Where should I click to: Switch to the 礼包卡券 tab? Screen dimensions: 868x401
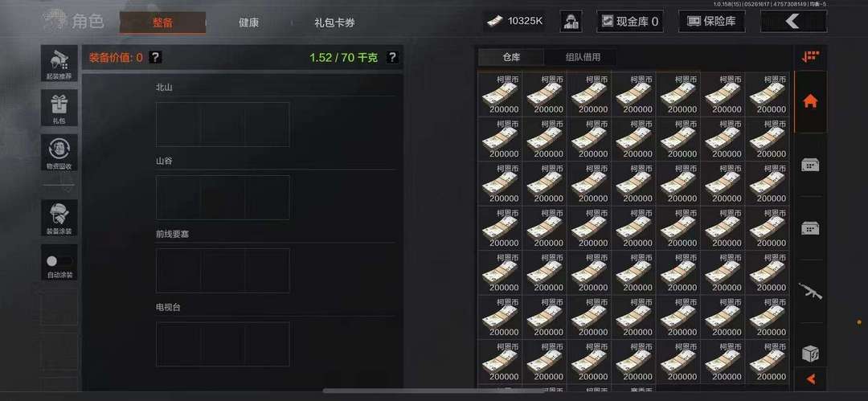pyautogui.click(x=335, y=23)
